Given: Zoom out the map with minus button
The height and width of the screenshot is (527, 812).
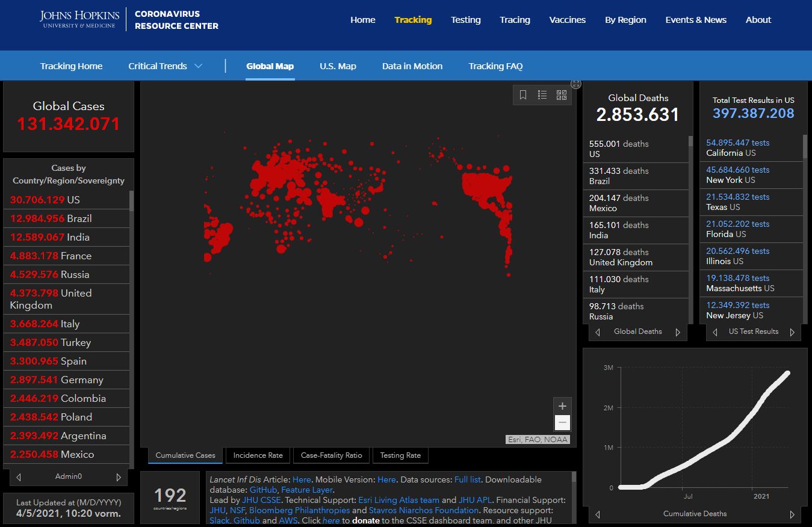Looking at the screenshot, I should click(562, 423).
